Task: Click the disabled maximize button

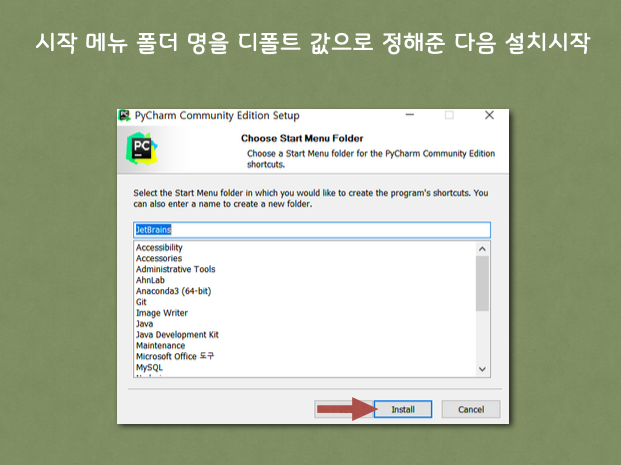Action: coord(449,115)
